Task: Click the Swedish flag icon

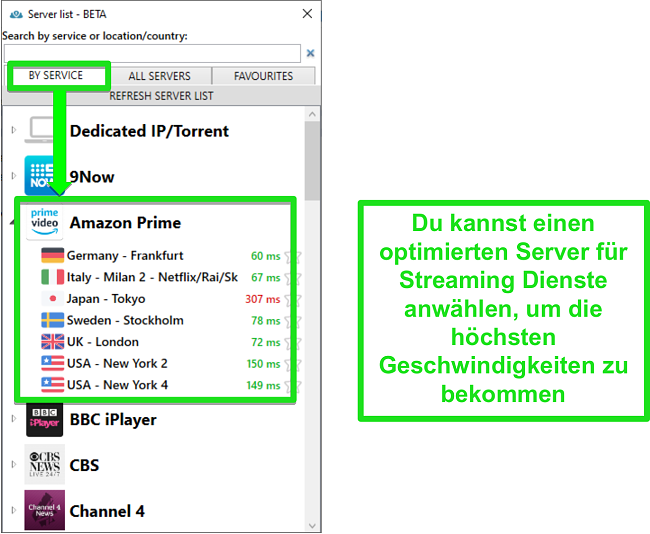Action: click(53, 320)
